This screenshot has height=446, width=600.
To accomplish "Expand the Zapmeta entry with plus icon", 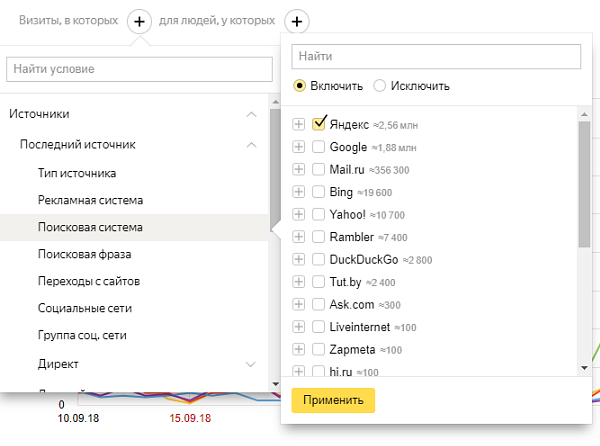I will pos(298,349).
